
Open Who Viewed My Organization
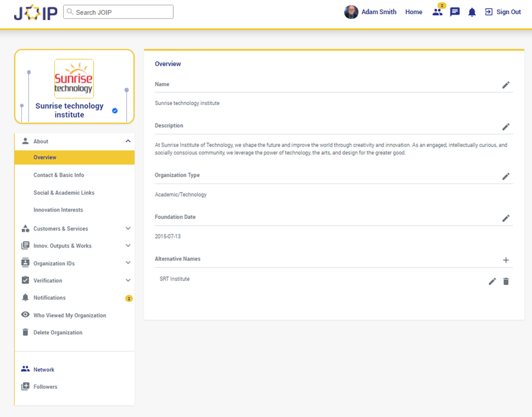coord(69,315)
